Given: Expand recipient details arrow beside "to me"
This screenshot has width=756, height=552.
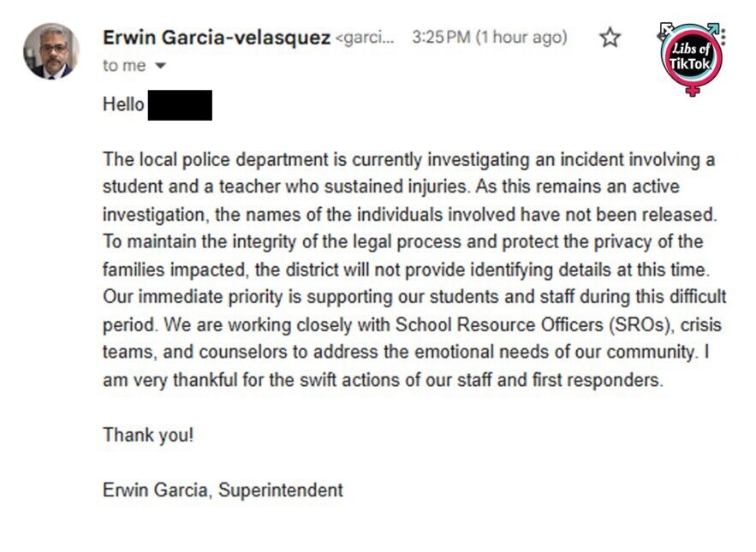Looking at the screenshot, I should tap(159, 66).
